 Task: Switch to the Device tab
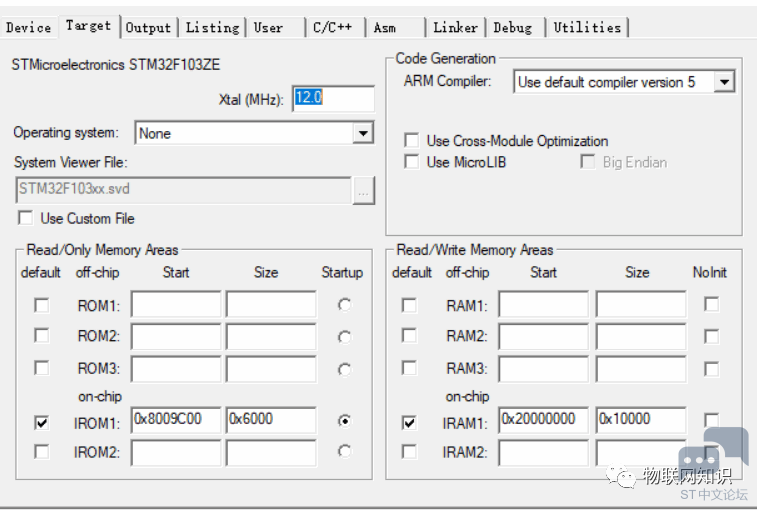29,28
